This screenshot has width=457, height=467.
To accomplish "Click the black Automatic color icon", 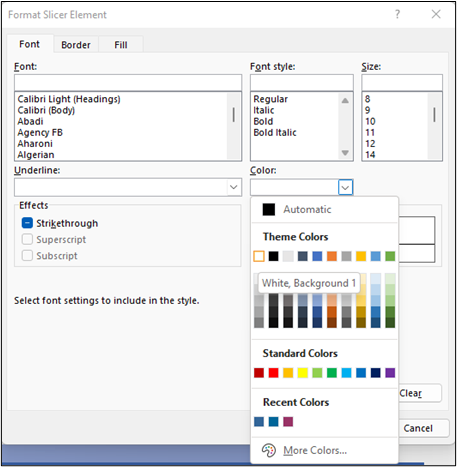I will click(x=269, y=209).
